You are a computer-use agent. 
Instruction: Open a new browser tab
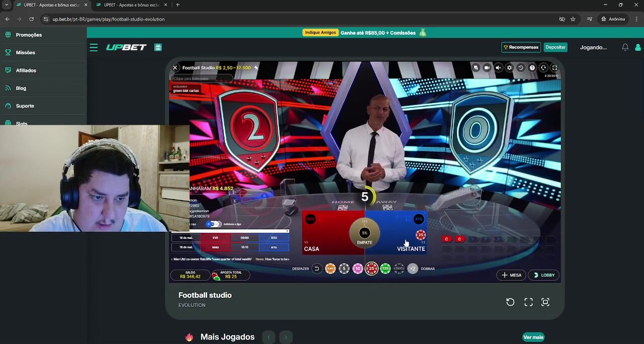click(x=178, y=5)
